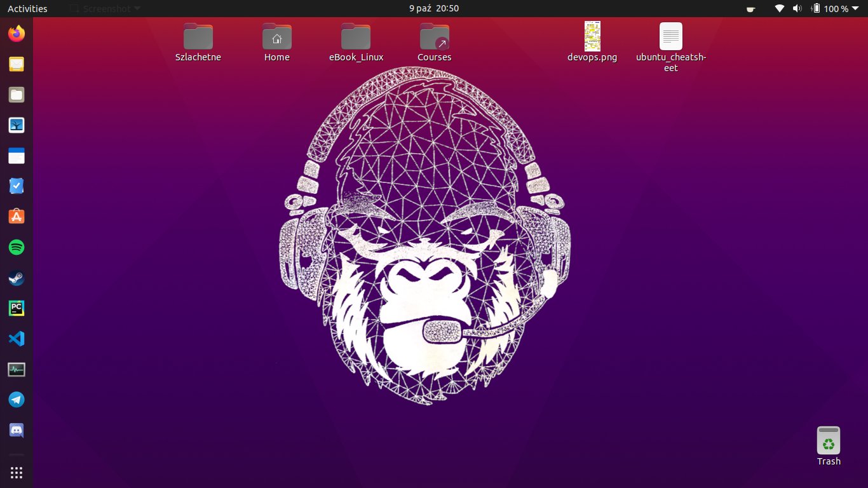Open the Files manager in dock
The image size is (868, 488).
pos(17,95)
